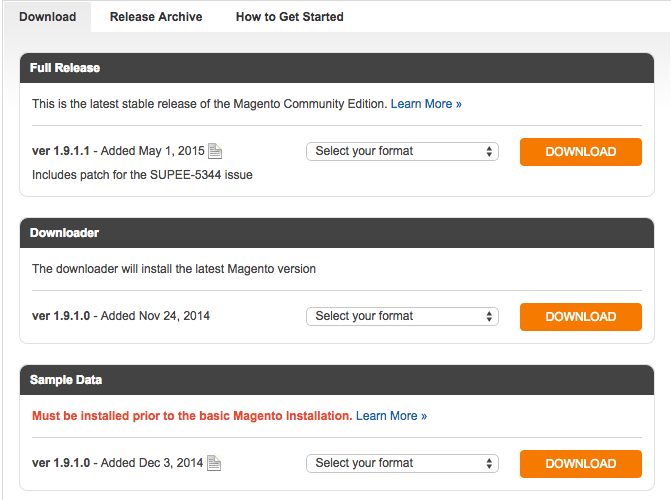Screen dimensions: 671x500
Task: Click the Sample Data section header
Action: [x=337, y=380]
